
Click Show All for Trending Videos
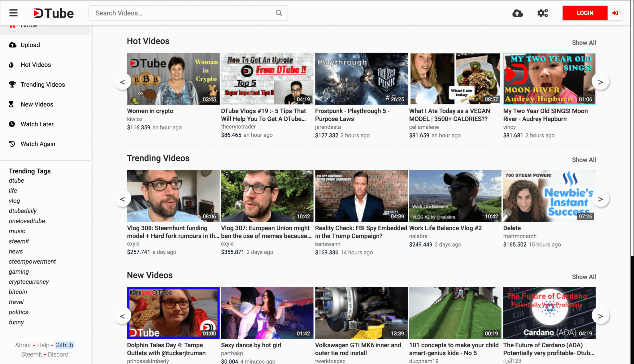pos(584,160)
